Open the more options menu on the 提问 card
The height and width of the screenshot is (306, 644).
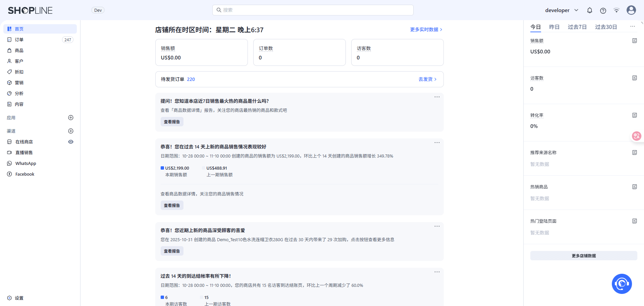437,97
